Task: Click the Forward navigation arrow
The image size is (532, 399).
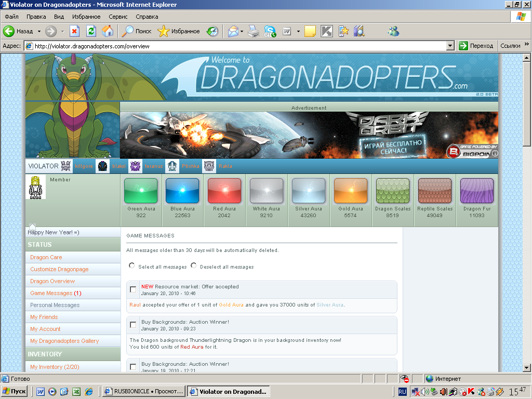Action: (51, 31)
